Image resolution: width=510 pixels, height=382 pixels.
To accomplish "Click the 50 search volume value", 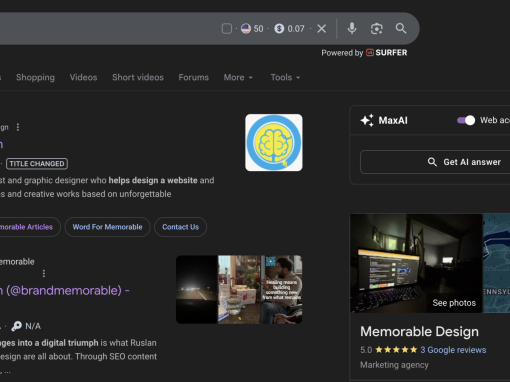I will pyautogui.click(x=258, y=29).
